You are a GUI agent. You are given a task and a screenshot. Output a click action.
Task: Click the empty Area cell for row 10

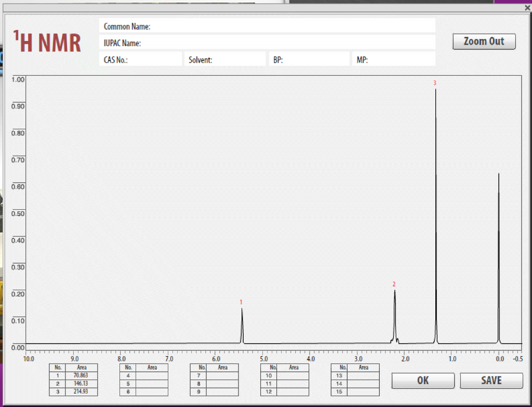pos(292,375)
